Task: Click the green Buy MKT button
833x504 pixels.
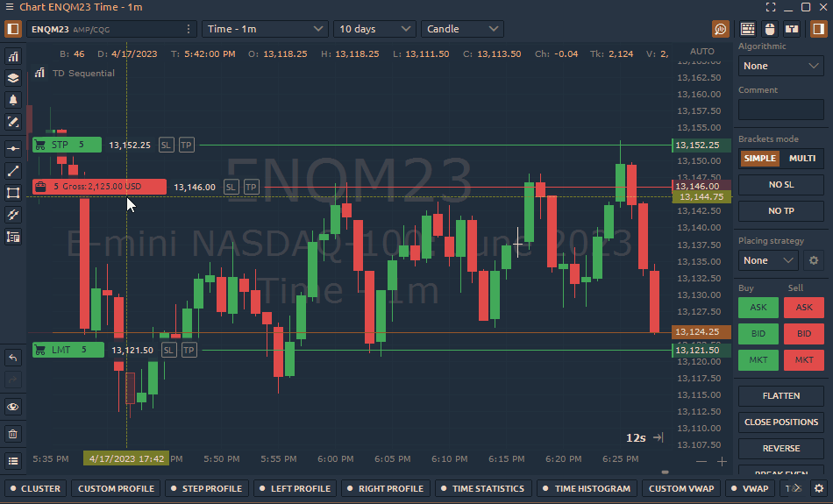Action: coord(758,360)
